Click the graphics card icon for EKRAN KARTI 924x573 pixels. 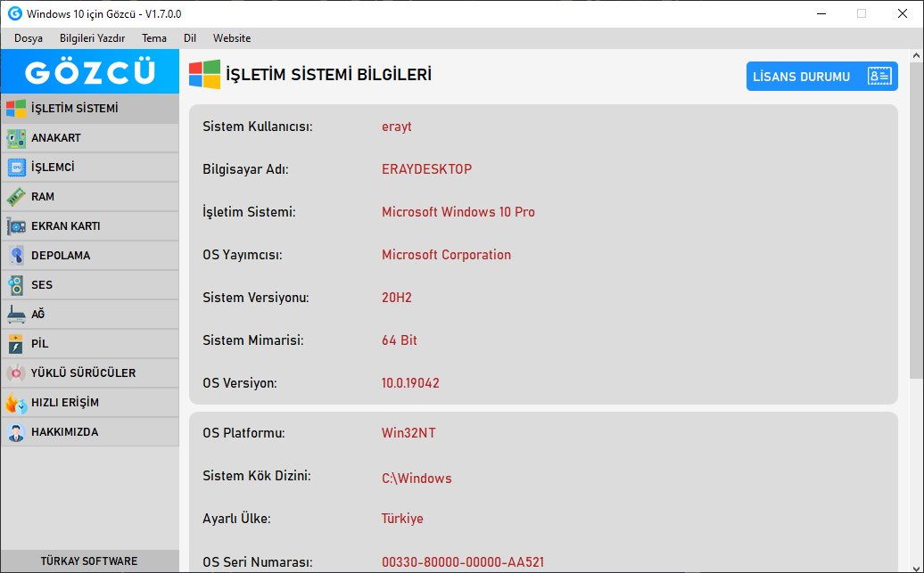(x=16, y=226)
